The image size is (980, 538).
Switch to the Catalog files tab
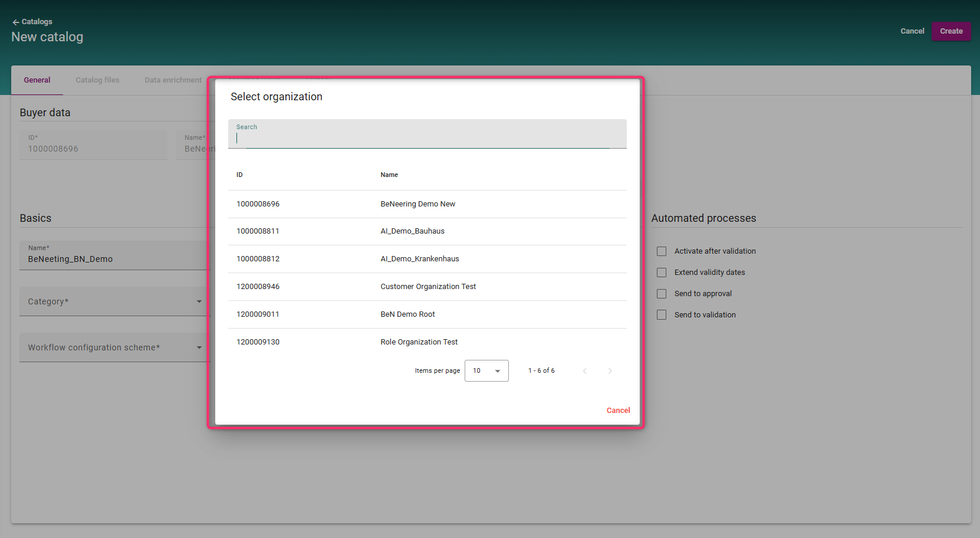[97, 80]
